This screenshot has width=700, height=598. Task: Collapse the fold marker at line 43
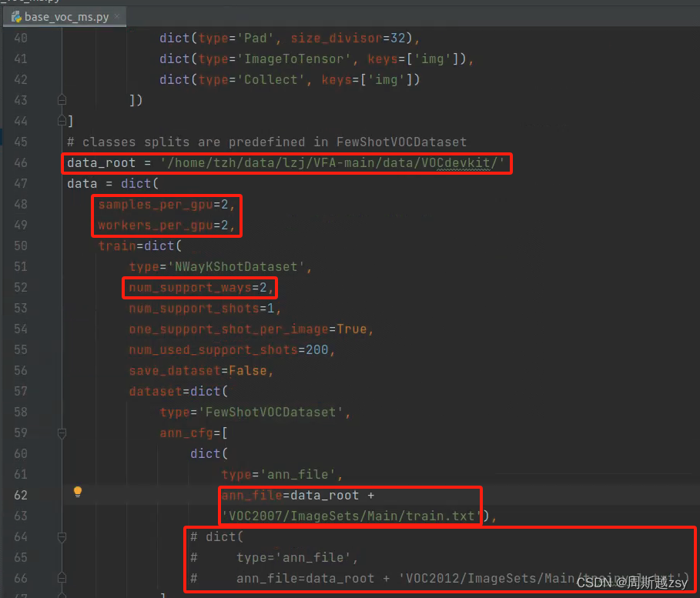[x=62, y=100]
